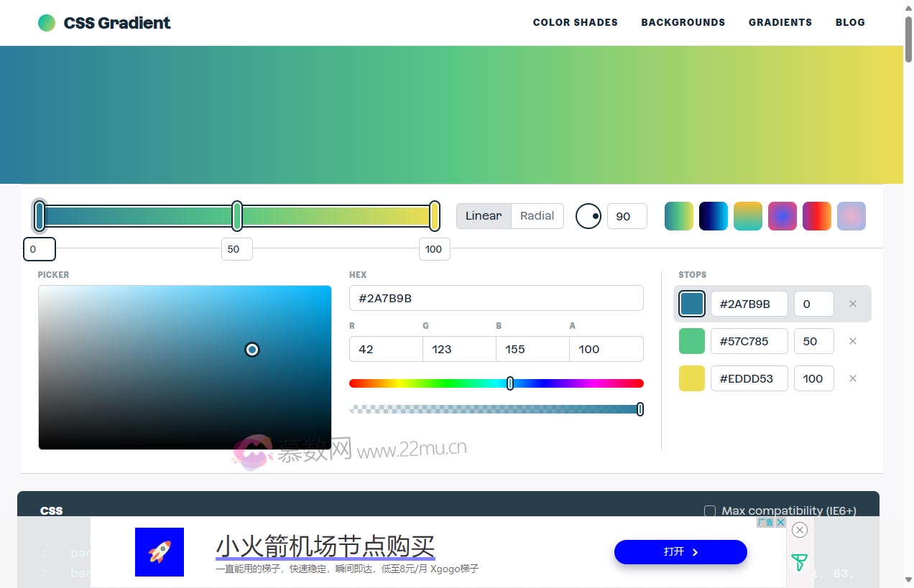Click the CSS Gradient logo
Viewport: 914px width, 588px height.
(x=103, y=22)
